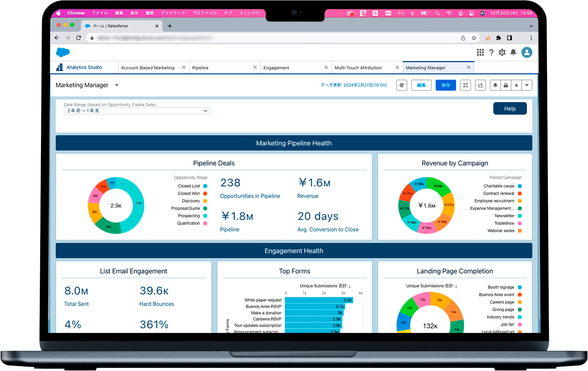Click the Avg. Conversion to Close label
588x371 pixels.
tap(328, 229)
